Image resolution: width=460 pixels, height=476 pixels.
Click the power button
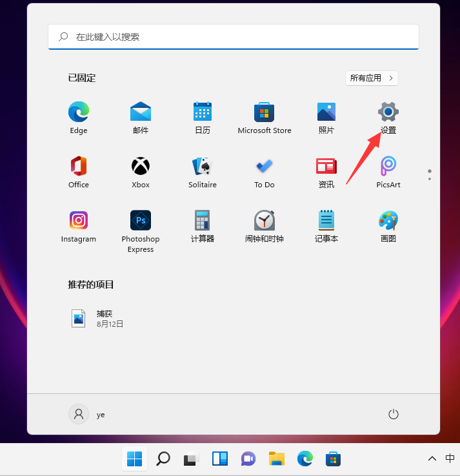[x=394, y=414]
